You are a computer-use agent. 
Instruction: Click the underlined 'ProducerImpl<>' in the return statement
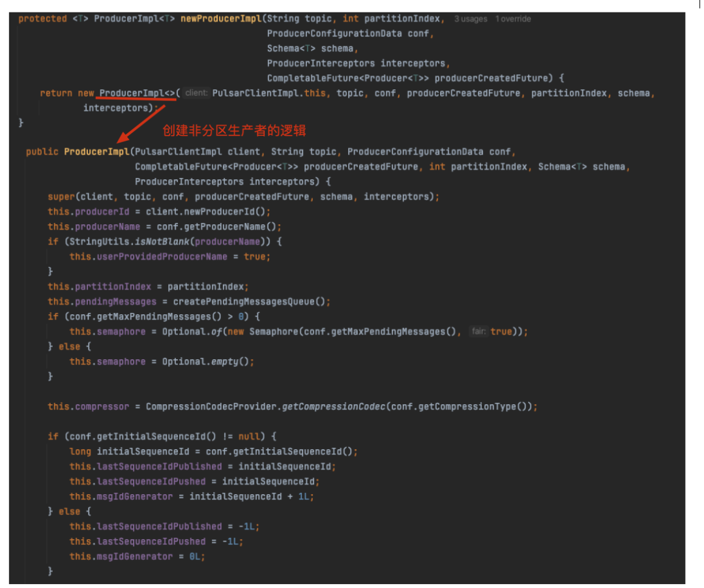click(x=137, y=93)
